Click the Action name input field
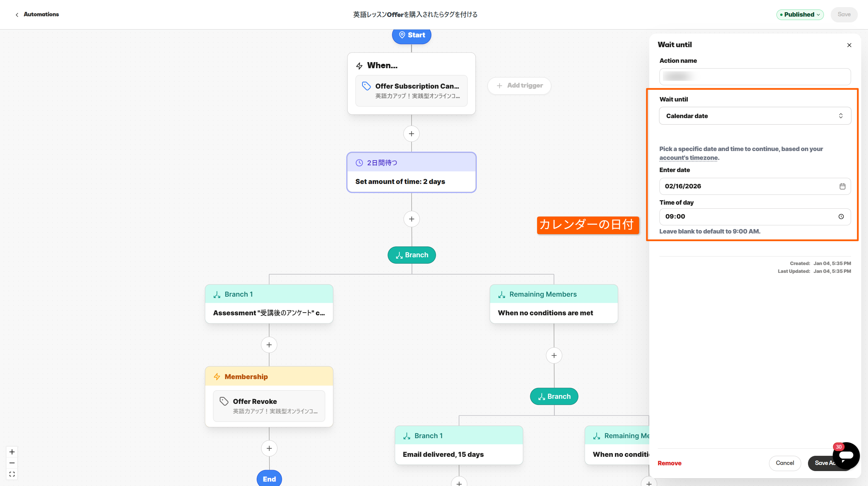Viewport: 868px width, 486px height. (x=755, y=76)
